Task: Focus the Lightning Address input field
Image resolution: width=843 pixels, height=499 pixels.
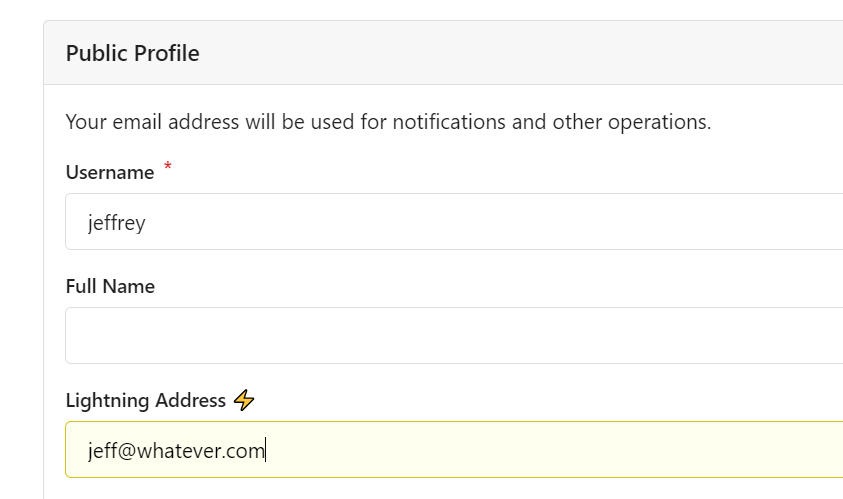Action: 550,450
